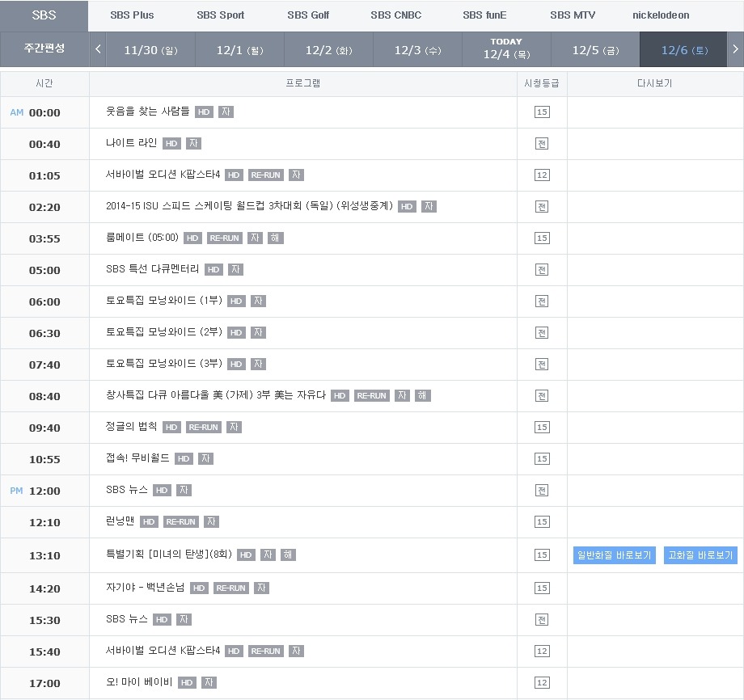Click 특별기획 [미녀의 탄생](8회)
The image size is (744, 700).
pyautogui.click(x=168, y=554)
